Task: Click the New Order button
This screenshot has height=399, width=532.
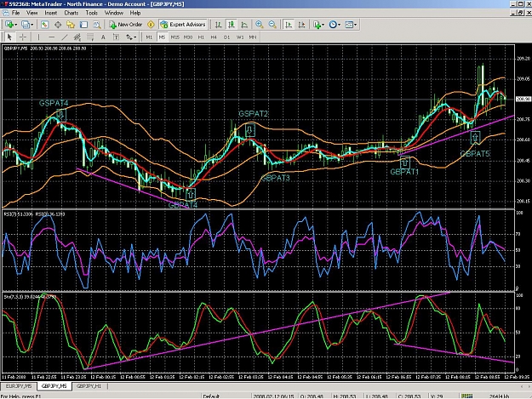Action: (125, 25)
